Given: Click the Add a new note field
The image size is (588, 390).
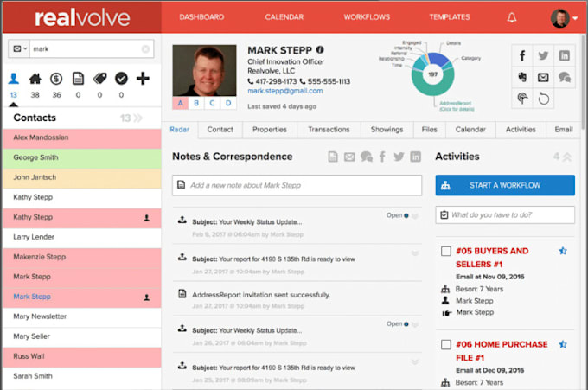Looking at the screenshot, I should coord(297,185).
